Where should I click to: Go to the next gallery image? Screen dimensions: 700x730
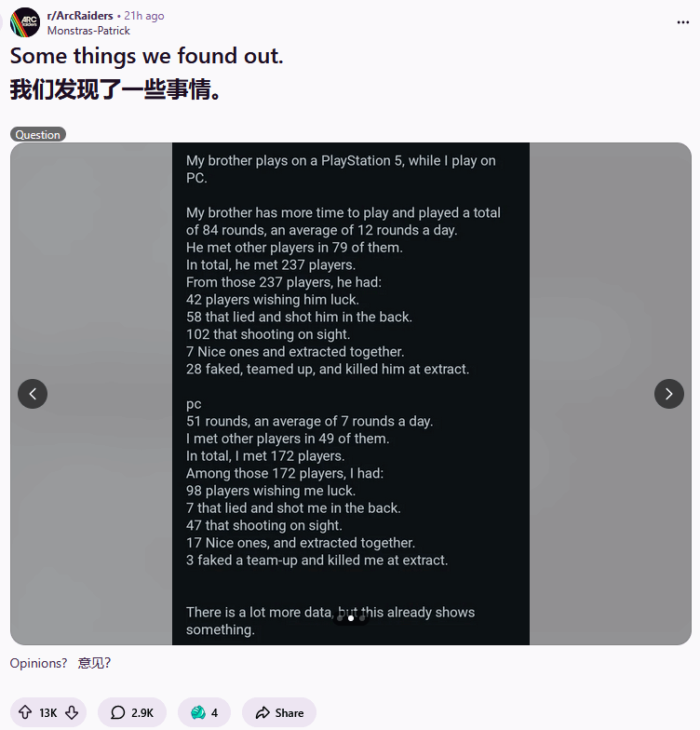tap(668, 394)
